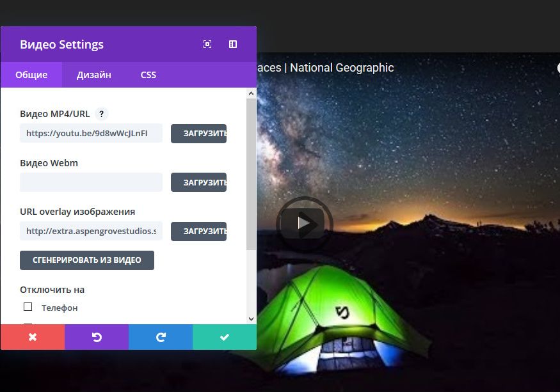This screenshot has width=560, height=392.
Task: Click inside the empty Видео Webm input field
Action: (90, 182)
